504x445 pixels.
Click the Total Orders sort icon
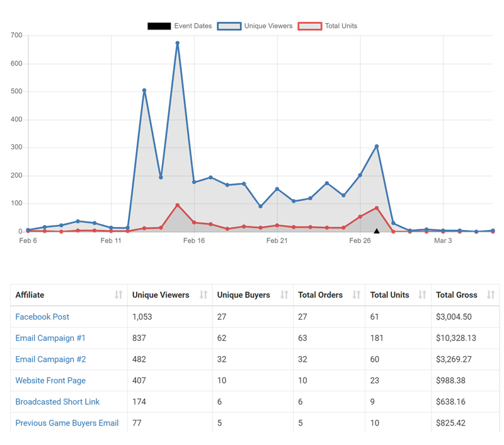[x=357, y=295]
